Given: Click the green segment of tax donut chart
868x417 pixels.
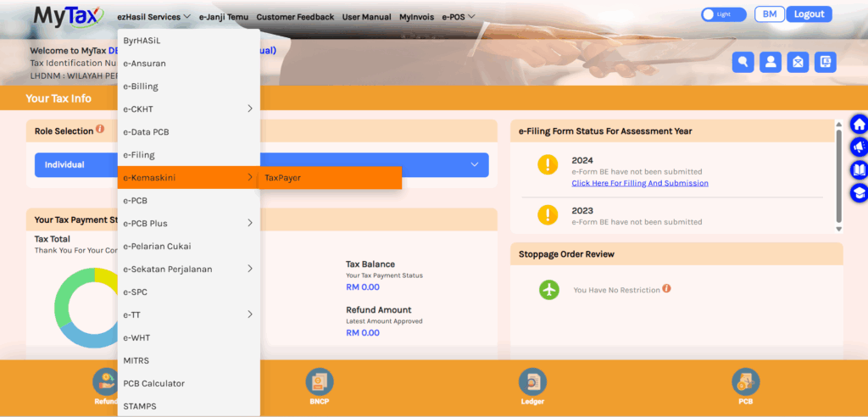Looking at the screenshot, I should pos(65,293).
